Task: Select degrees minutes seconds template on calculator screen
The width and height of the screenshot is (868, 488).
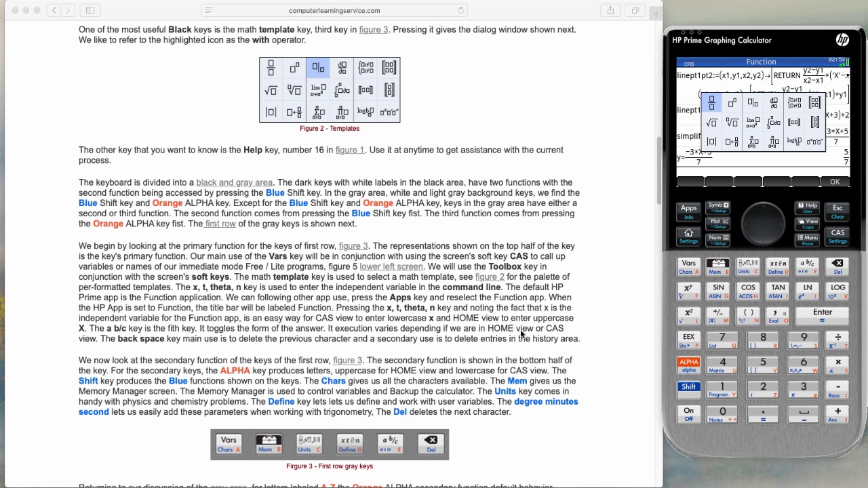Action: (814, 142)
